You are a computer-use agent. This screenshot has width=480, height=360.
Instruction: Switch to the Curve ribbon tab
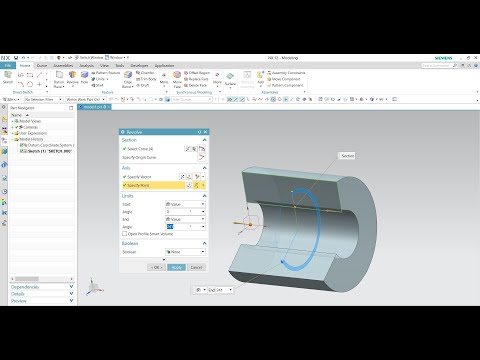(42, 65)
